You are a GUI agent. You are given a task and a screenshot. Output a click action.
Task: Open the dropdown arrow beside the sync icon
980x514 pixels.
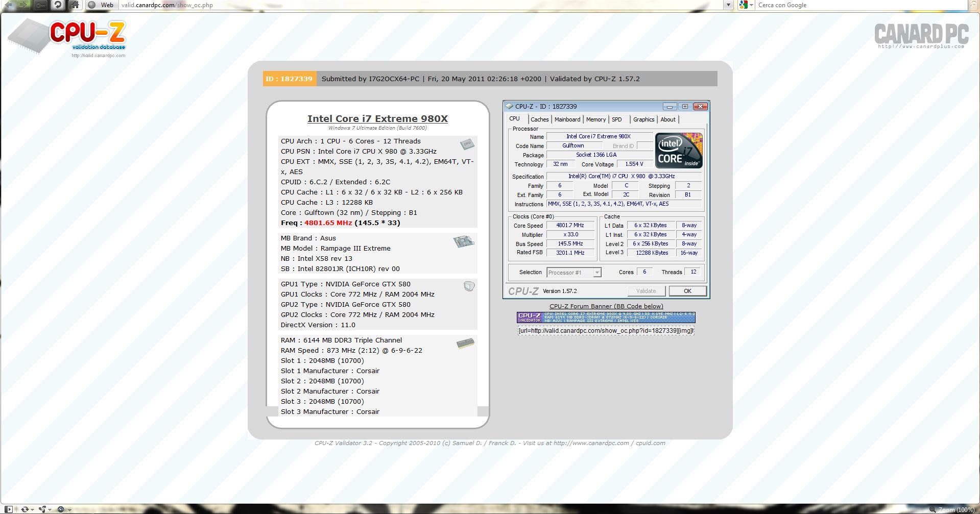(x=32, y=509)
